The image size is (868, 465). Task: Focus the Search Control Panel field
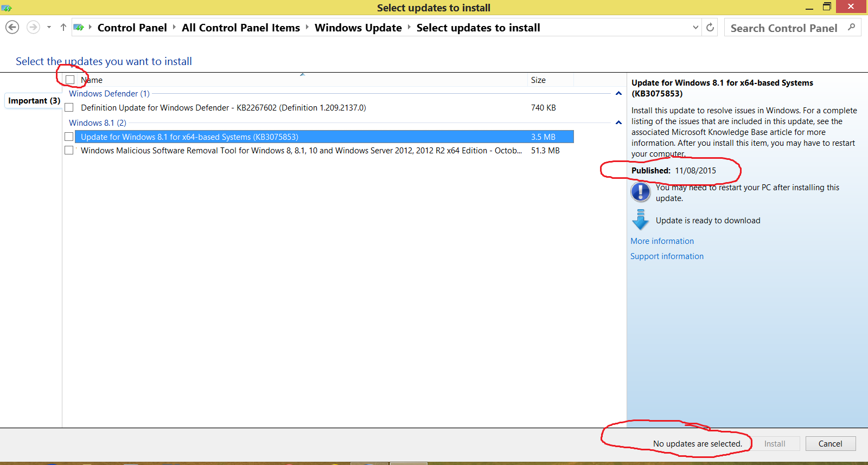click(793, 28)
